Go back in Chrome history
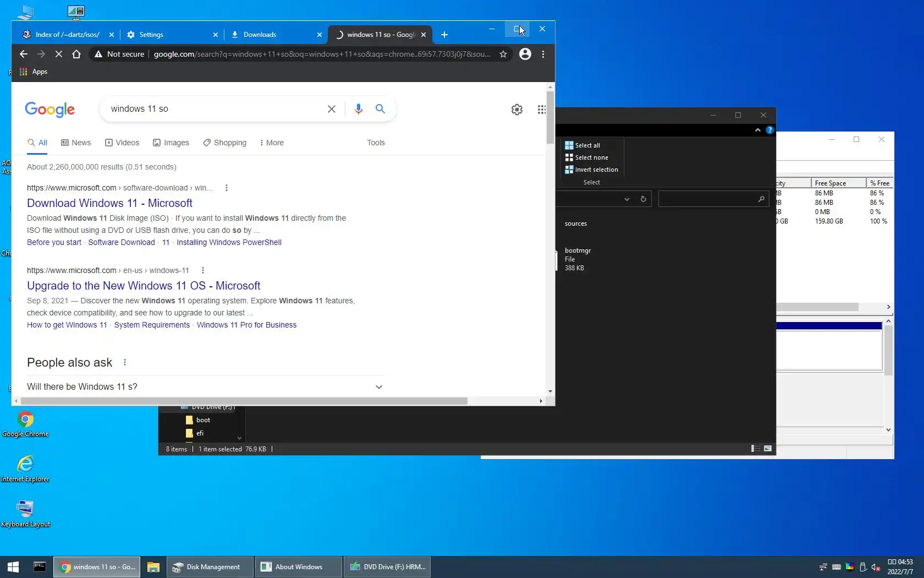 click(23, 54)
